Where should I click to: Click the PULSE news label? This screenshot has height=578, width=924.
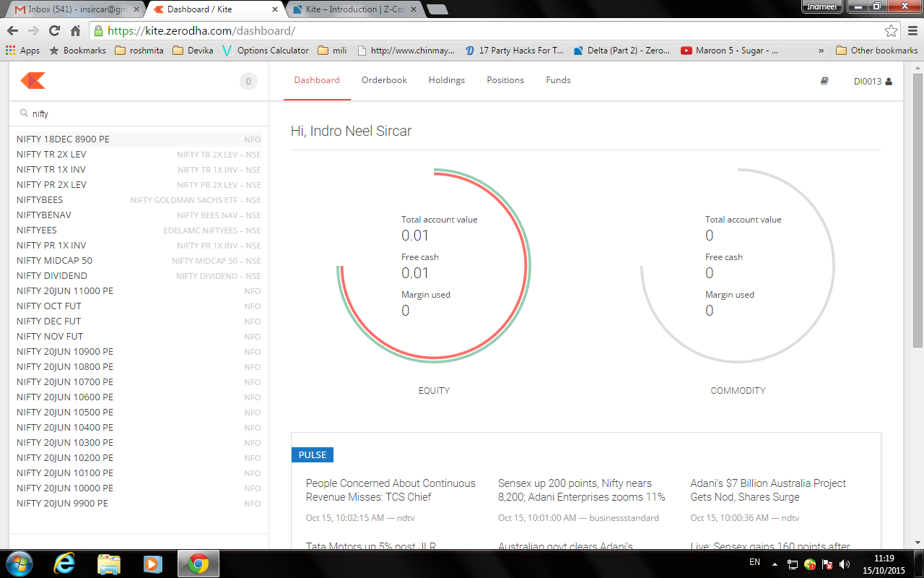[x=313, y=454]
